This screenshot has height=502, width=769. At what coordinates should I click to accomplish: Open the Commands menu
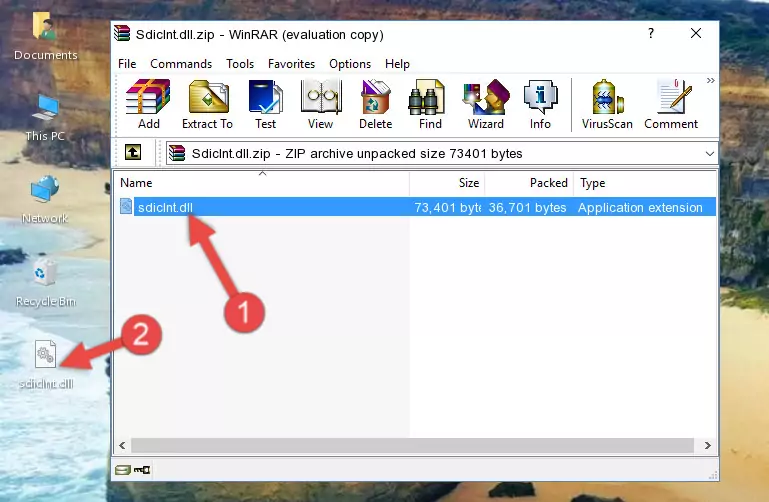pos(181,64)
